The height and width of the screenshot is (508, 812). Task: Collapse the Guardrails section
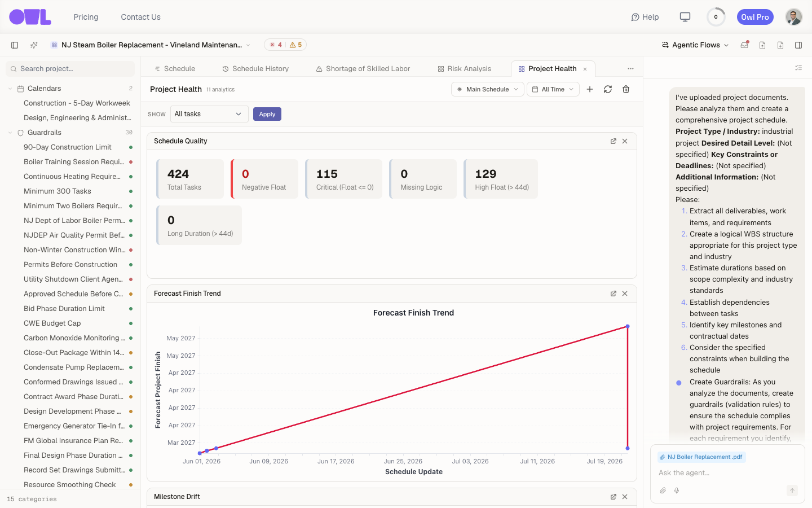(x=10, y=133)
